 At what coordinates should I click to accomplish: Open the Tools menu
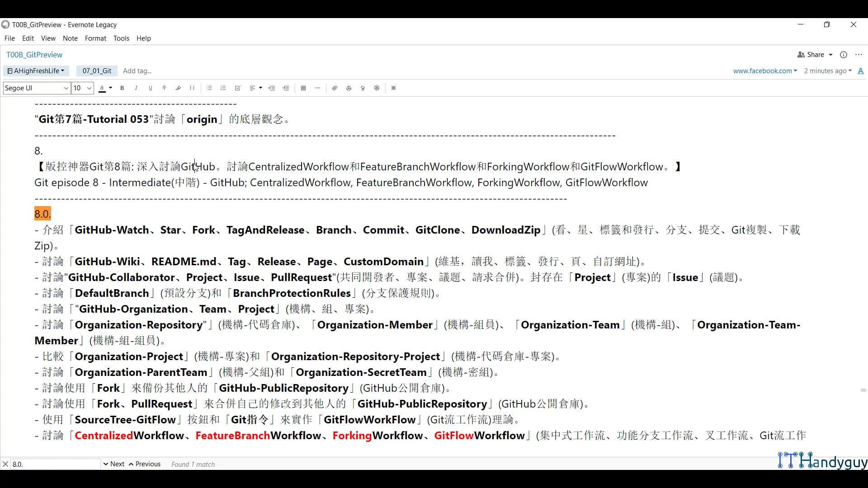pos(121,38)
